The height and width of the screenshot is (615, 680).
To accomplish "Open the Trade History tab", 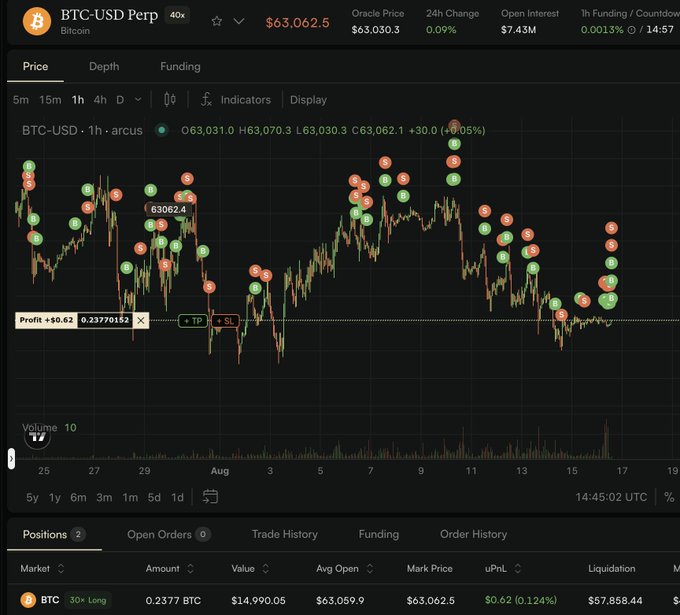I will click(x=285, y=534).
